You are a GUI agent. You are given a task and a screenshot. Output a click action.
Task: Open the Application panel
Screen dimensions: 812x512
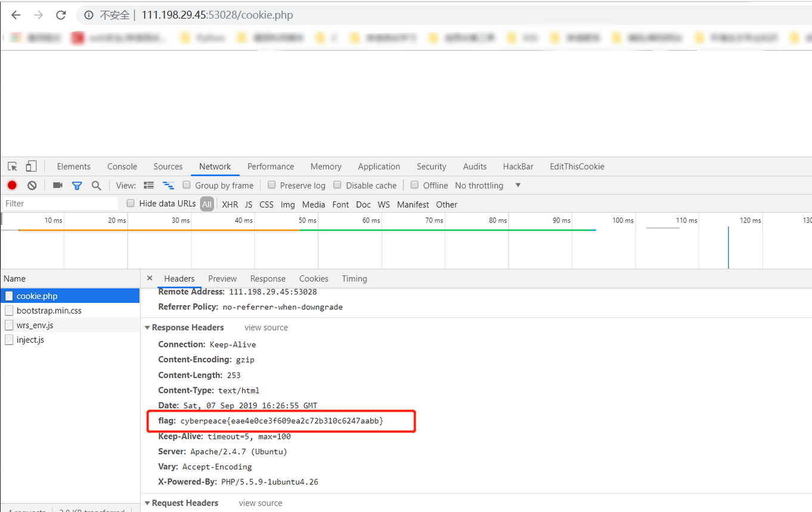[x=379, y=166]
